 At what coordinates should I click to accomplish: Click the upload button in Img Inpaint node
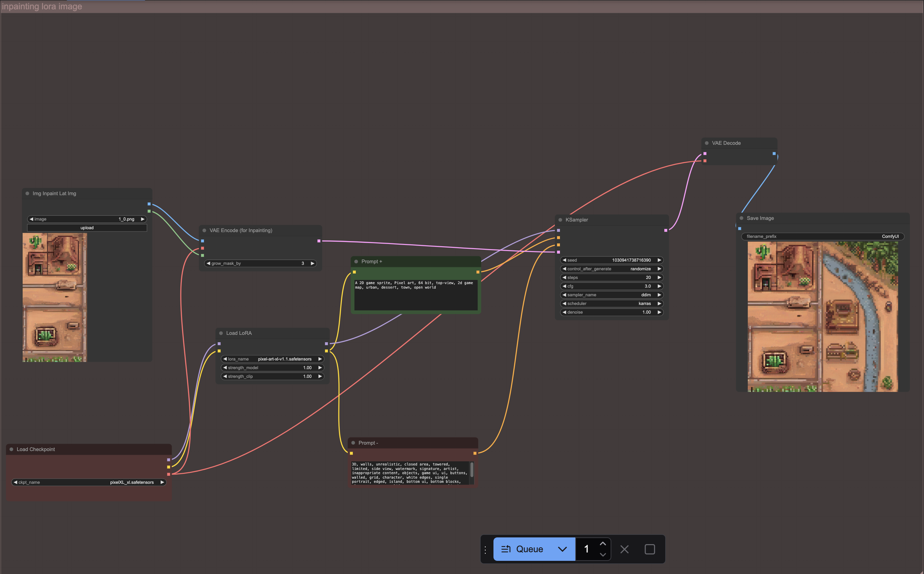[x=87, y=228]
